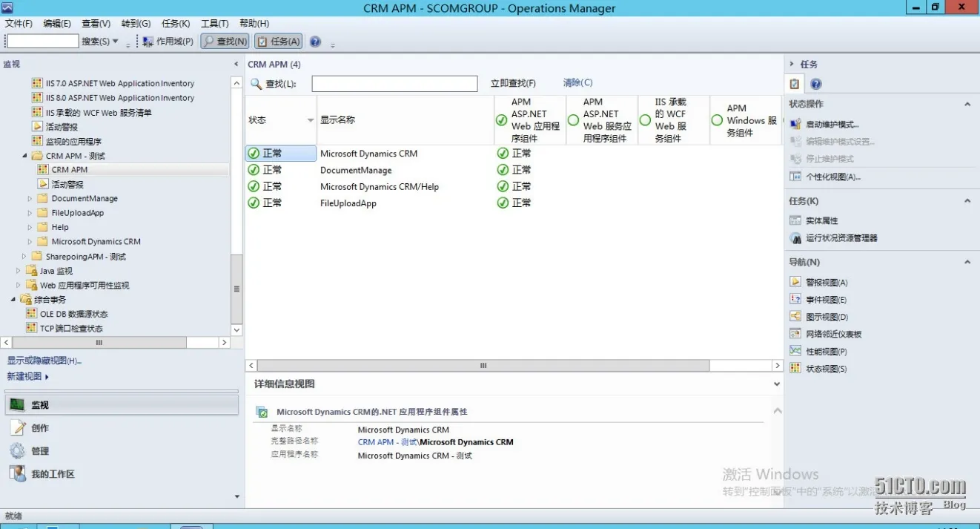This screenshot has width=980, height=529.
Task: Click the 监视的应用程序 view icon
Action: (x=37, y=141)
